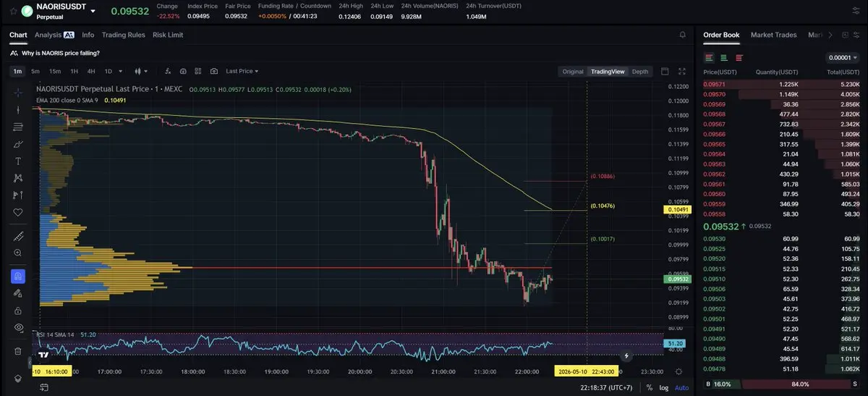
Task: Switch to the Market Trades tab
Action: (x=773, y=35)
